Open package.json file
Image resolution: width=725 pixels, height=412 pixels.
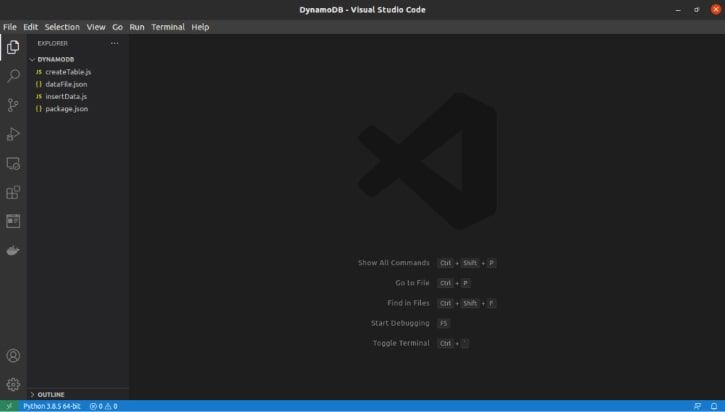(x=67, y=109)
